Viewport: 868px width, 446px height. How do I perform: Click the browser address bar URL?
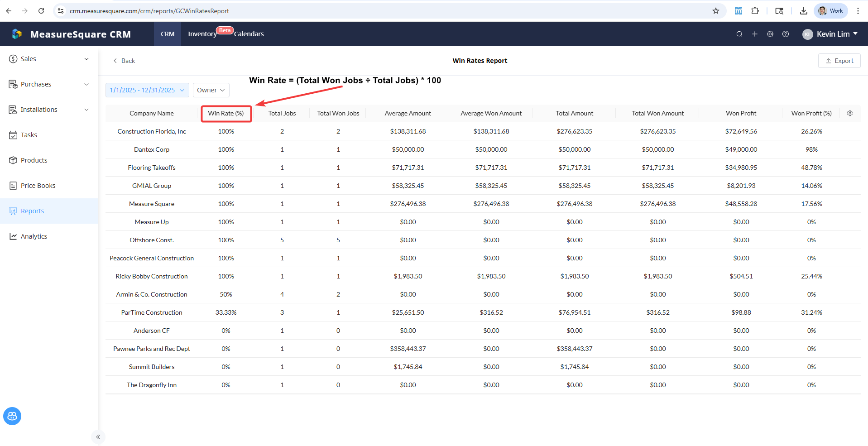point(149,11)
